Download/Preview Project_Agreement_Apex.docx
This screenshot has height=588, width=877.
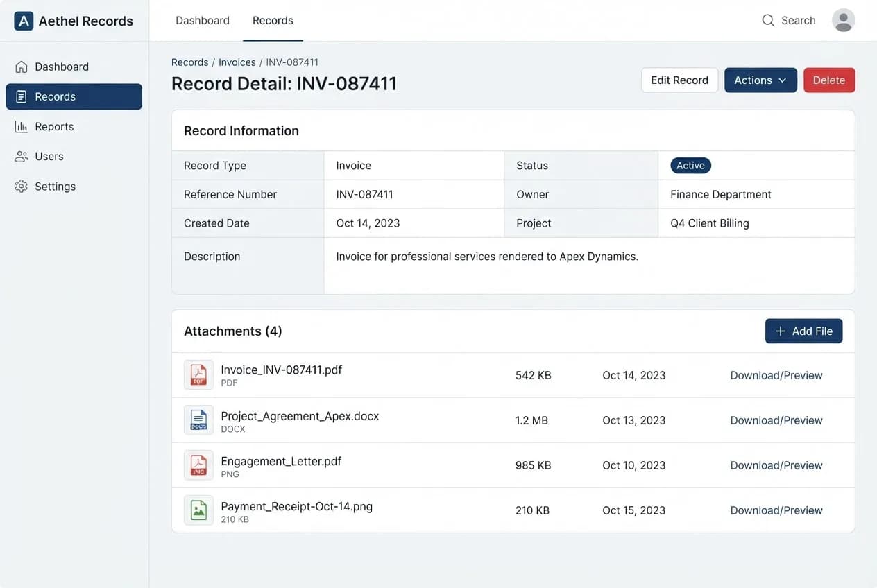(776, 421)
